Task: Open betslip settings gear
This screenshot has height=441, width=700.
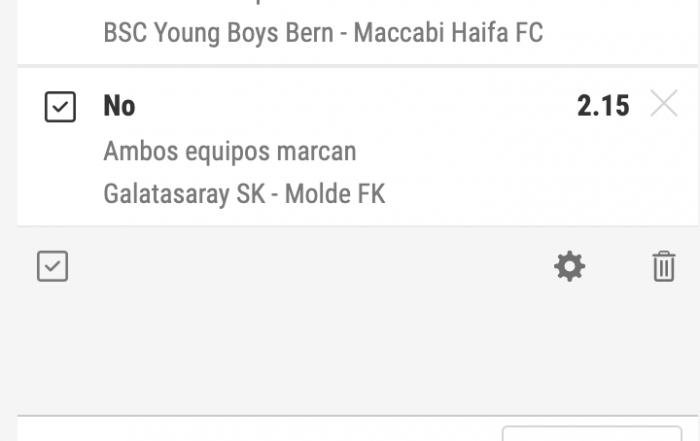Action: (x=570, y=267)
